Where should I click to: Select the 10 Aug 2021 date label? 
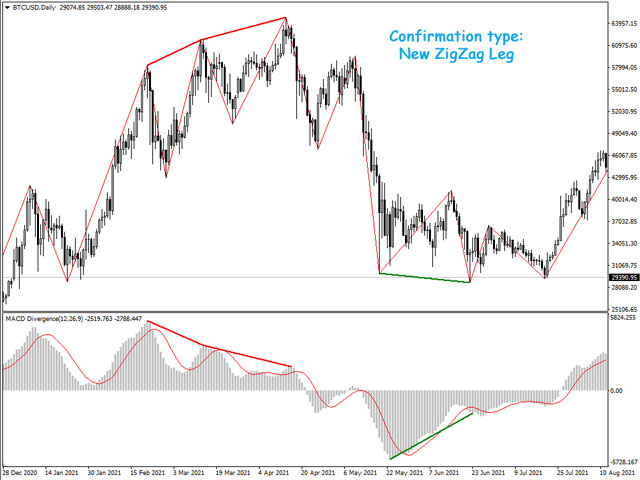[x=617, y=473]
